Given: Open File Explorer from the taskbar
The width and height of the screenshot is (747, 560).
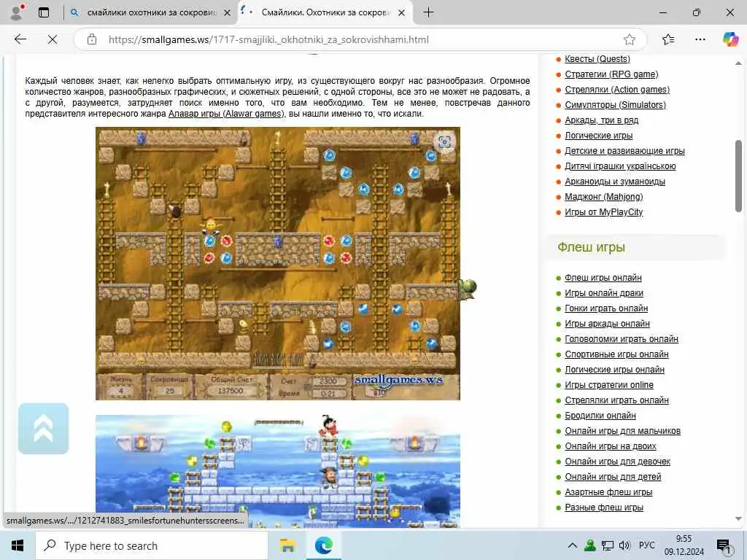Looking at the screenshot, I should (287, 545).
